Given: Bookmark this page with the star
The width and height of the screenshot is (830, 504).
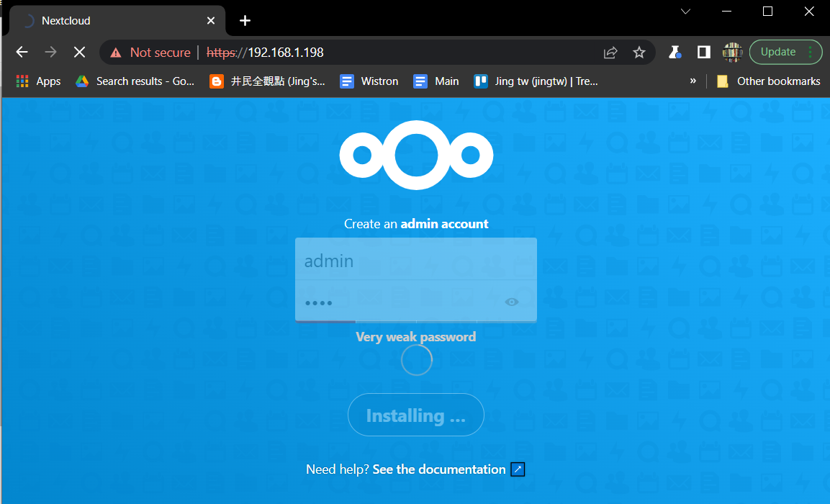Looking at the screenshot, I should click(x=639, y=53).
